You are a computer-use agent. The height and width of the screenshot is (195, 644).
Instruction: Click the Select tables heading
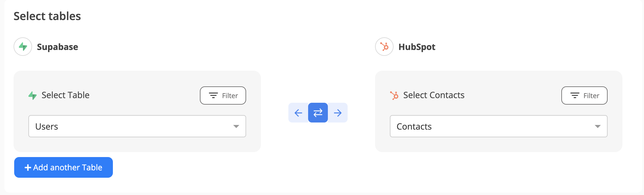(47, 16)
